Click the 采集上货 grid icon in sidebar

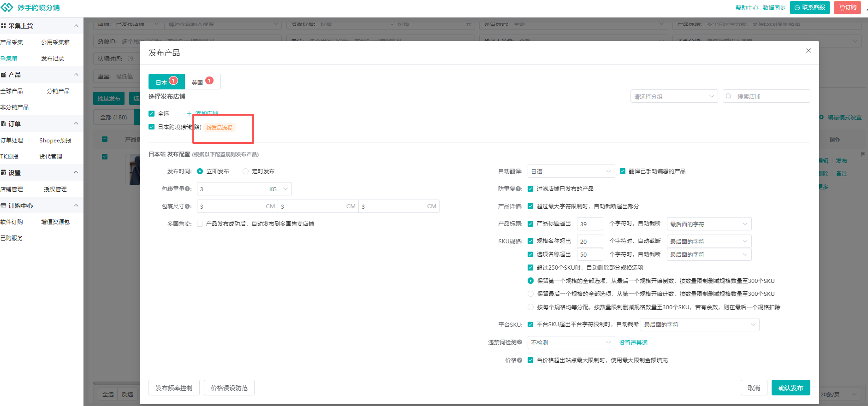click(x=4, y=26)
